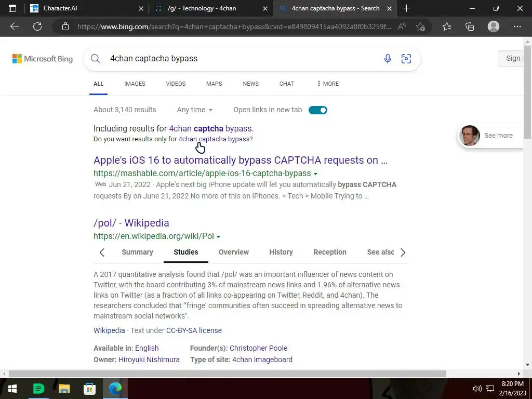Select the MAPS search tab
The width and height of the screenshot is (532, 399).
click(x=214, y=84)
